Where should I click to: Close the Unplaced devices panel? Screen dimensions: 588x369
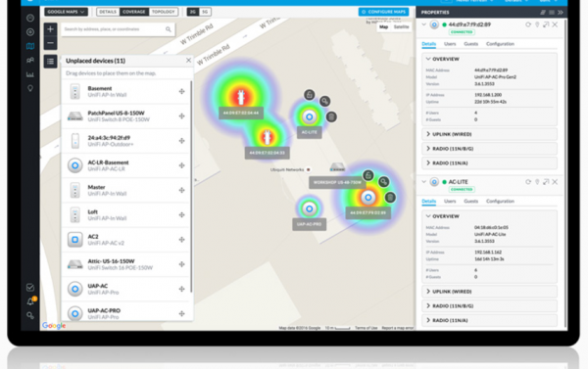click(188, 61)
